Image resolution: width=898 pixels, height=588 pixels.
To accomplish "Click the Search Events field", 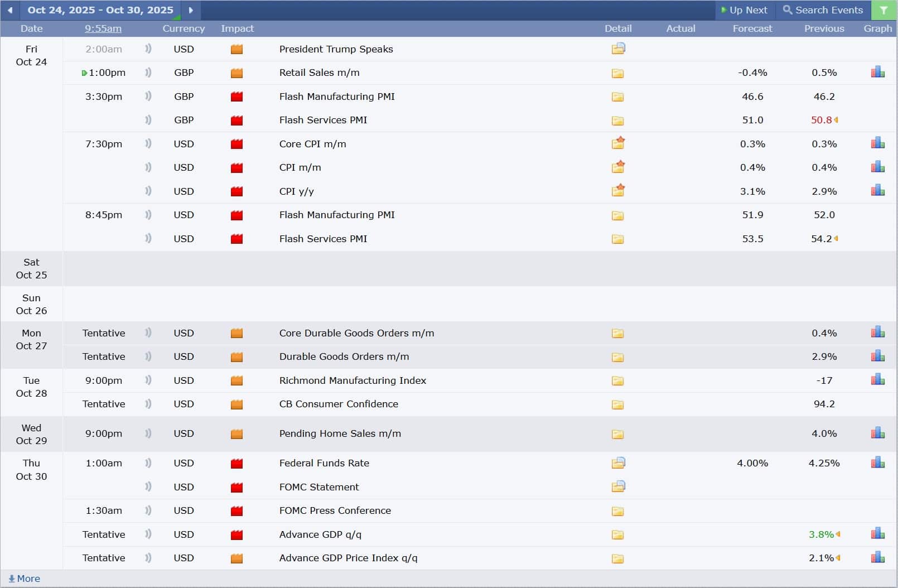I will point(823,10).
